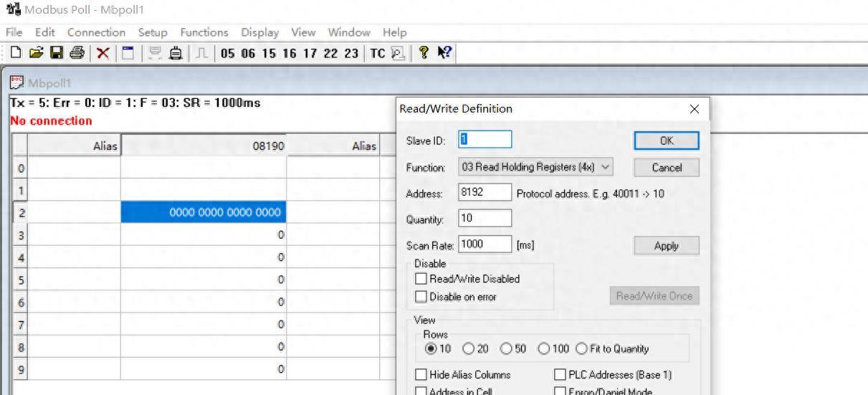868x395 pixels.
Task: Click the Address input field
Action: pyautogui.click(x=485, y=193)
